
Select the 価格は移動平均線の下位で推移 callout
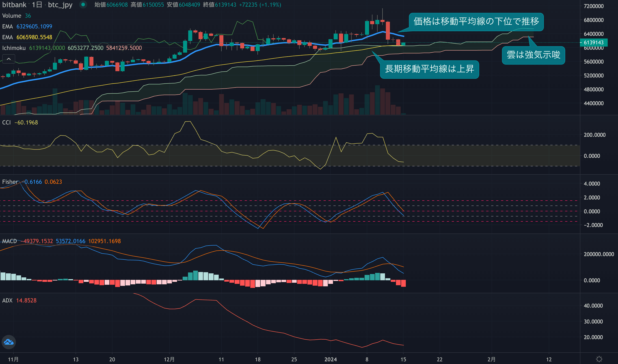point(476,21)
